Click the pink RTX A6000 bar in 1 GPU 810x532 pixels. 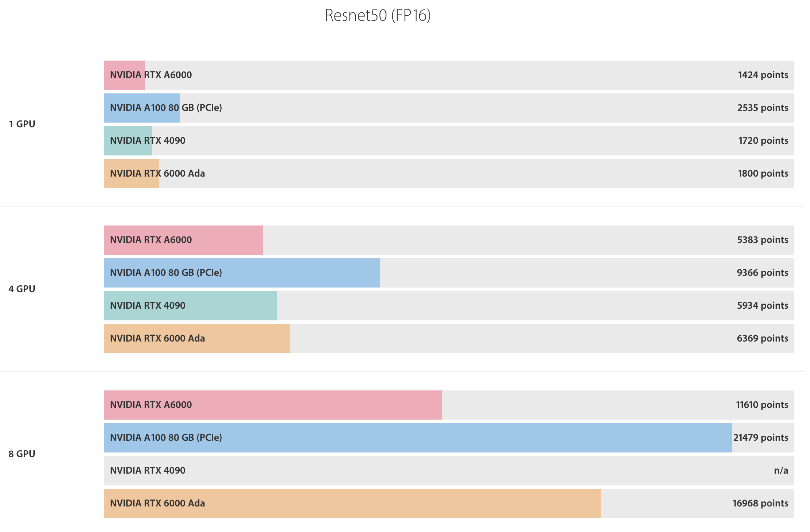(x=125, y=75)
